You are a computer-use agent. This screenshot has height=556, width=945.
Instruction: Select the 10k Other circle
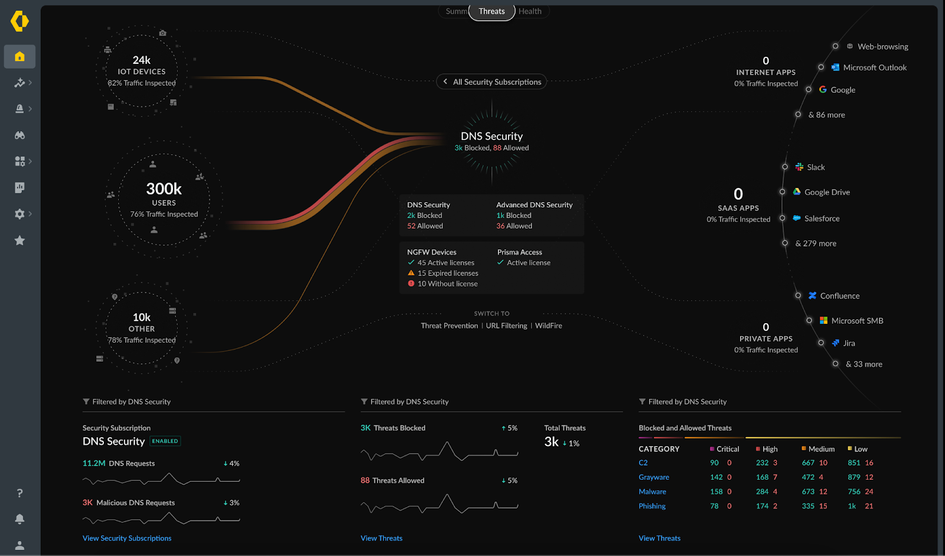tap(142, 328)
